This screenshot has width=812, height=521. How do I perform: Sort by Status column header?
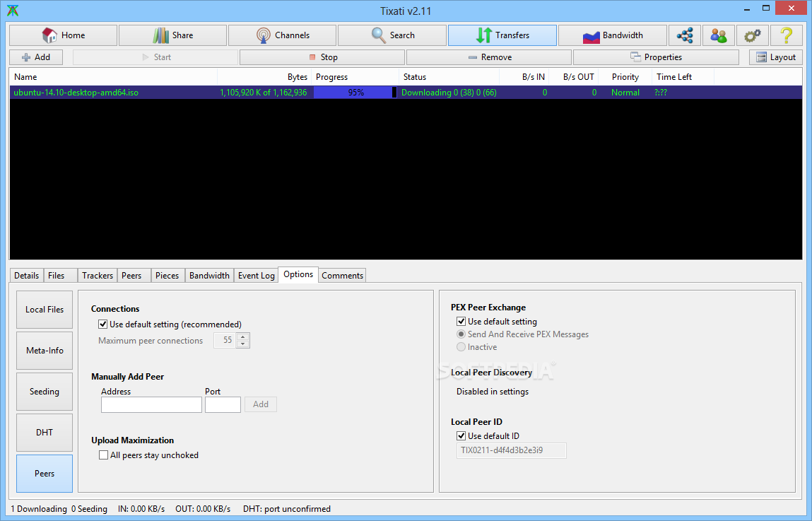(x=449, y=76)
